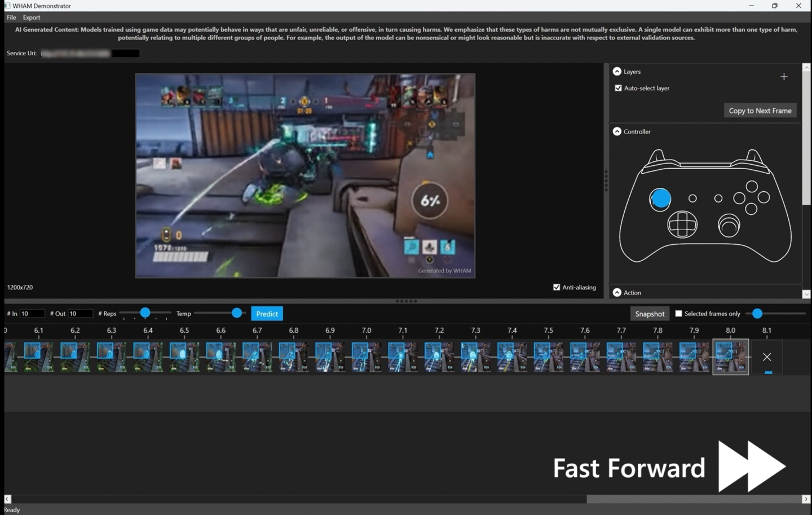Select the frame thumbnail under 6.7
This screenshot has width=812, height=515.
click(x=257, y=356)
